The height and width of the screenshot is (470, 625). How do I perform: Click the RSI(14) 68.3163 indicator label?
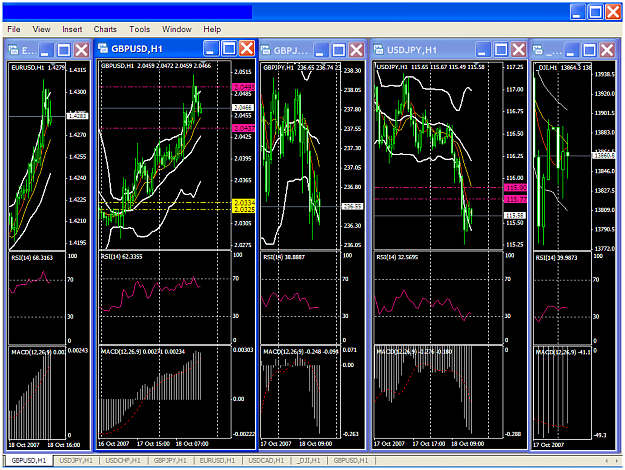(x=32, y=258)
